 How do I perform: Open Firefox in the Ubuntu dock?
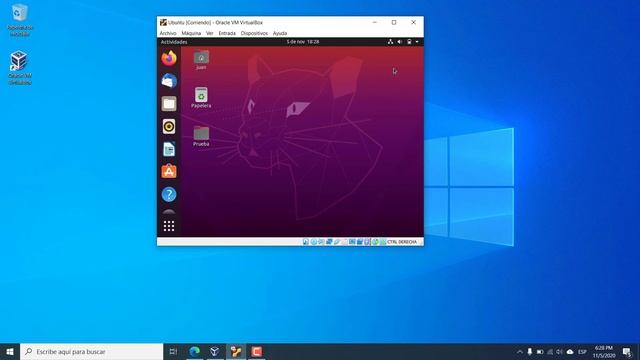tap(169, 58)
